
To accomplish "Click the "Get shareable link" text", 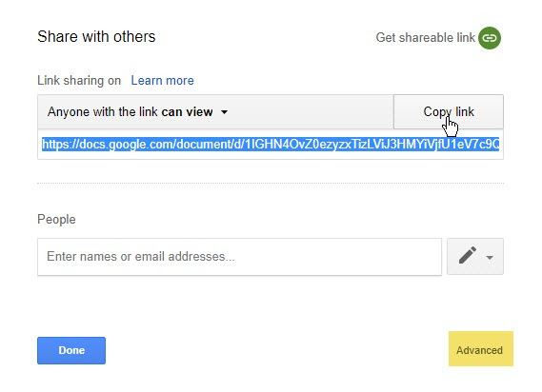I will 425,38.
